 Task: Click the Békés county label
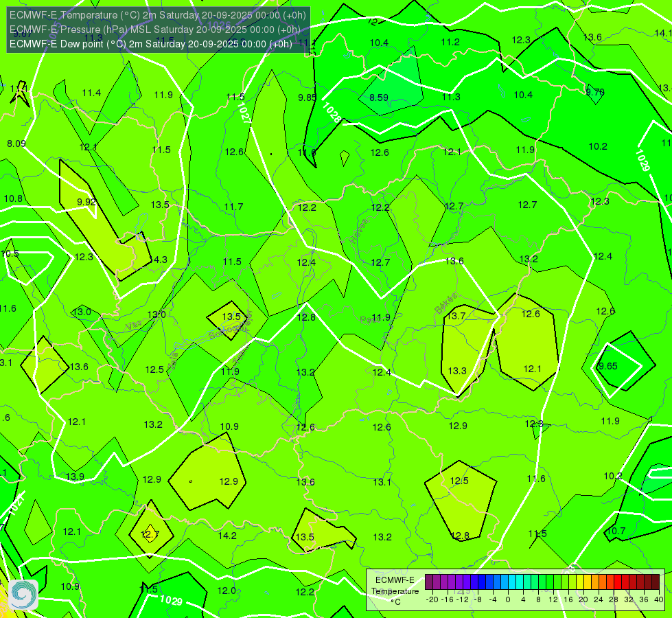(x=445, y=304)
